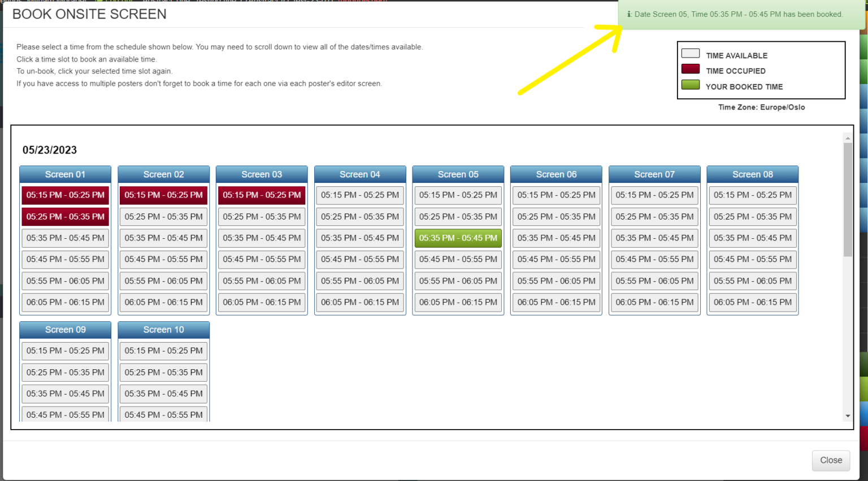Screen dimensions: 868x481
Task: Click the Screen 01 column header
Action: (x=66, y=174)
